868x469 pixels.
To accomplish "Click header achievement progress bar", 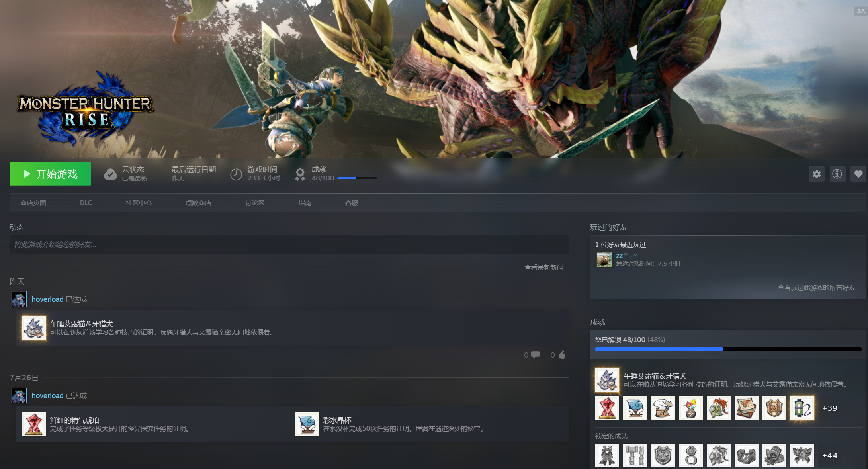I will tap(357, 178).
